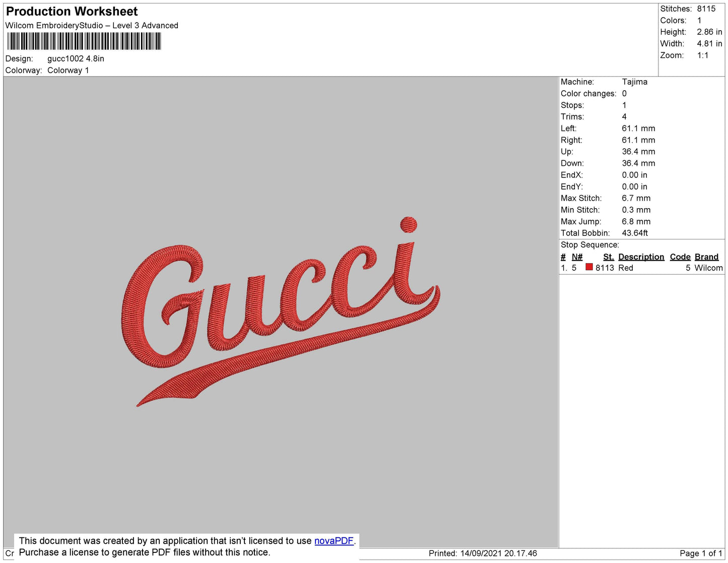Select 'Red' description in stop sequence row
Image resolution: width=728 pixels, height=563 pixels.
coord(626,268)
